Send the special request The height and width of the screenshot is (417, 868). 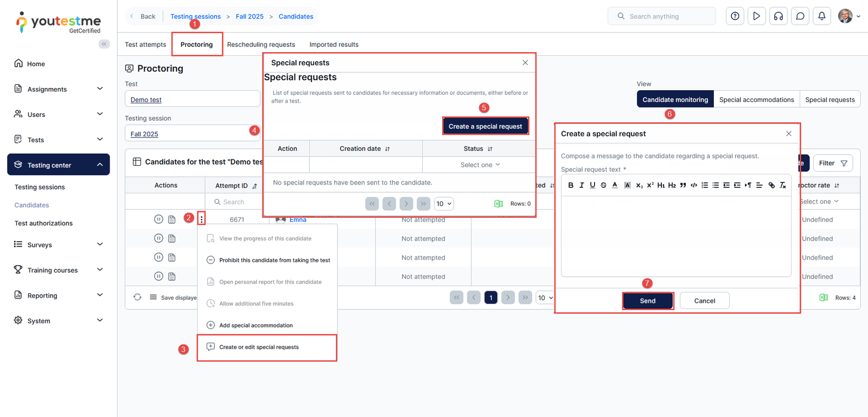tap(648, 301)
